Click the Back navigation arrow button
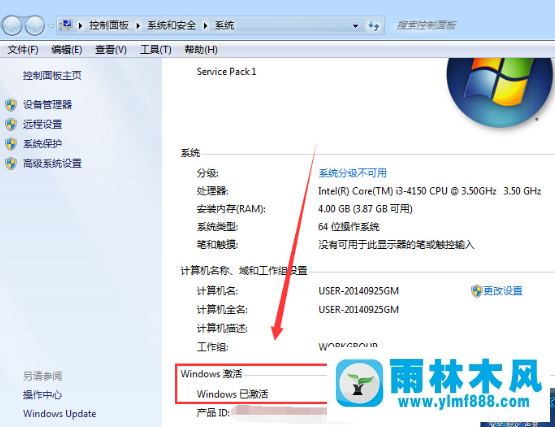This screenshot has width=555, height=427. pos(12,26)
